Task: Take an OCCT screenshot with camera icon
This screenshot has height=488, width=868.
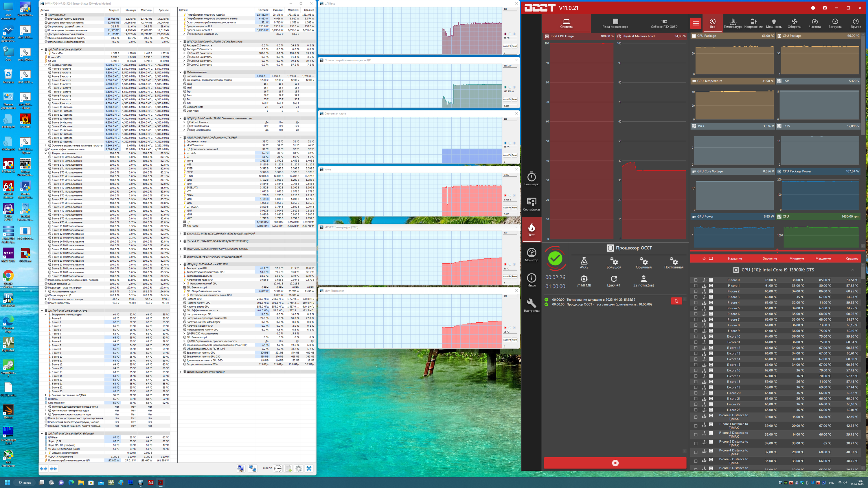Action: point(825,8)
